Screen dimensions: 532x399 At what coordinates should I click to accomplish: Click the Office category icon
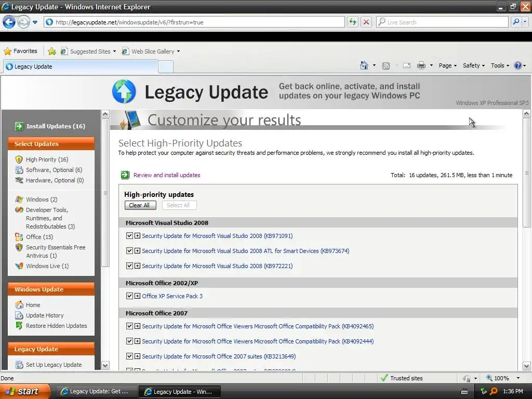[x=19, y=237]
